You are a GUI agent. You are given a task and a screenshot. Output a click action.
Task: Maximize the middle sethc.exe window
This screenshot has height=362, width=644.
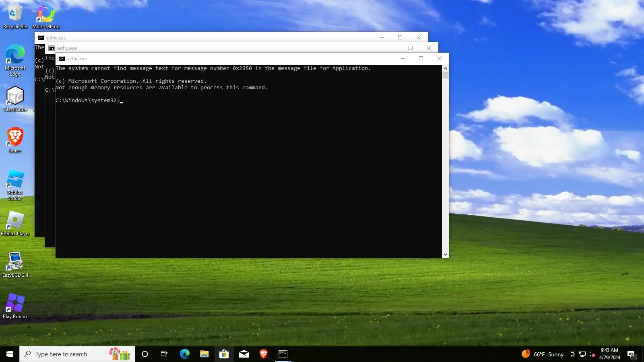click(x=411, y=48)
